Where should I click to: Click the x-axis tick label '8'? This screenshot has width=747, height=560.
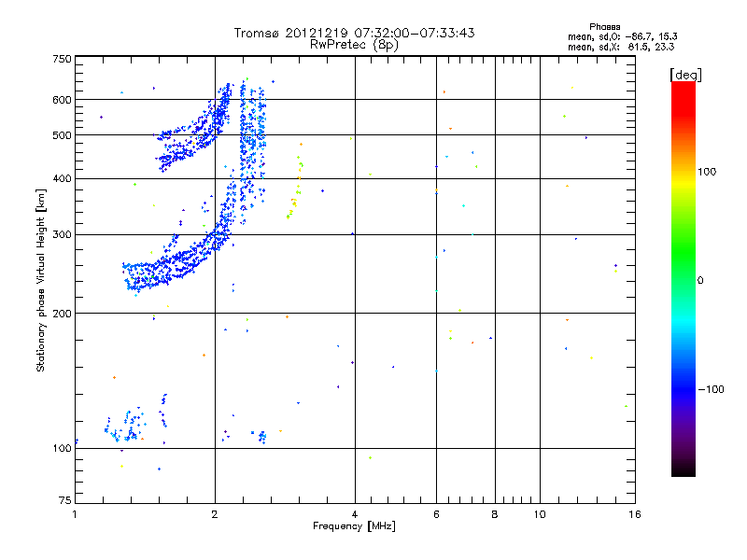coord(495,514)
